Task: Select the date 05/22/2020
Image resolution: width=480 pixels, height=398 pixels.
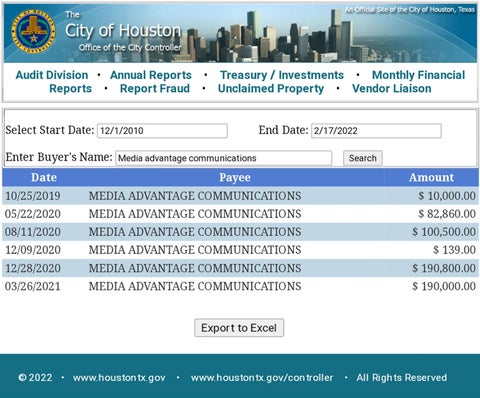Action: [33, 214]
